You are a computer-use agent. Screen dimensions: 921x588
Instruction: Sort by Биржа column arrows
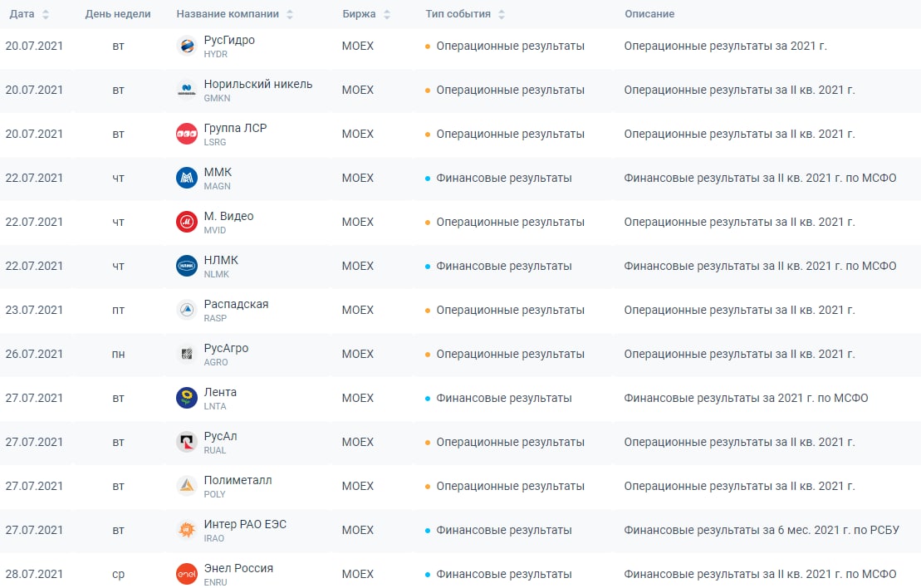pos(387,15)
